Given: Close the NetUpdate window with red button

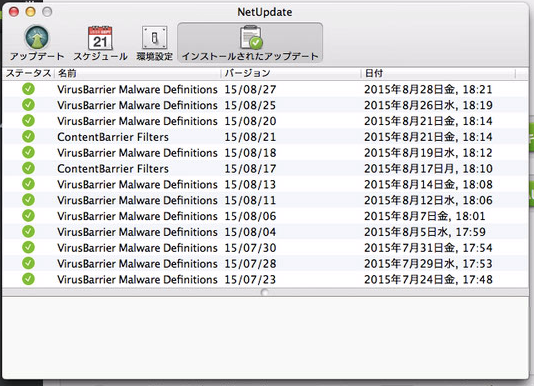Looking at the screenshot, I should [x=14, y=12].
